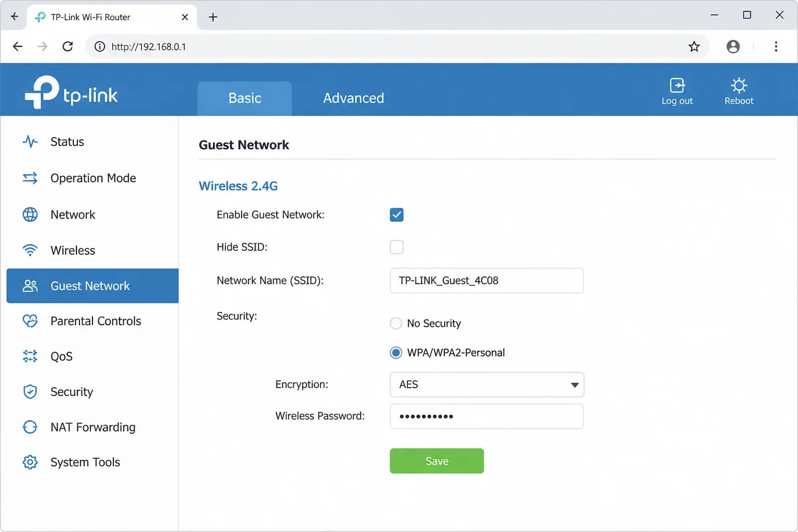
Task: Click the System Tools gear icon
Action: [30, 462]
